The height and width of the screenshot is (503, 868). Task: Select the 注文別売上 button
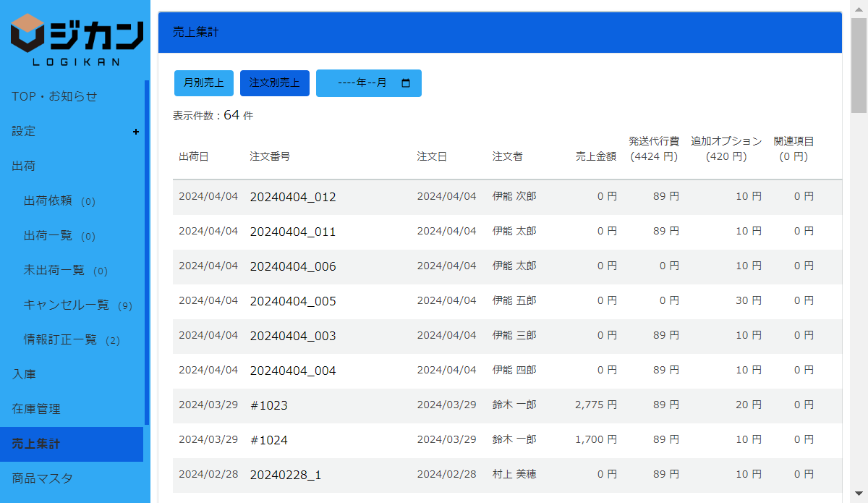pyautogui.click(x=274, y=83)
